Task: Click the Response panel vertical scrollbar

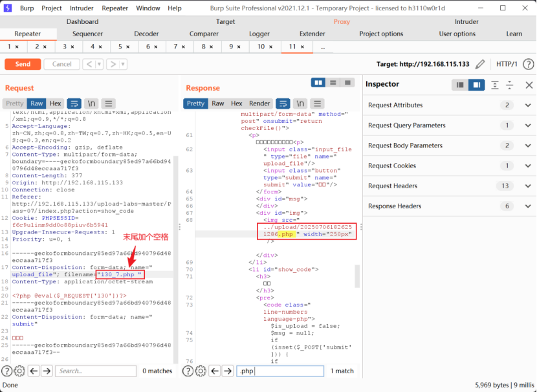Action: click(357, 276)
